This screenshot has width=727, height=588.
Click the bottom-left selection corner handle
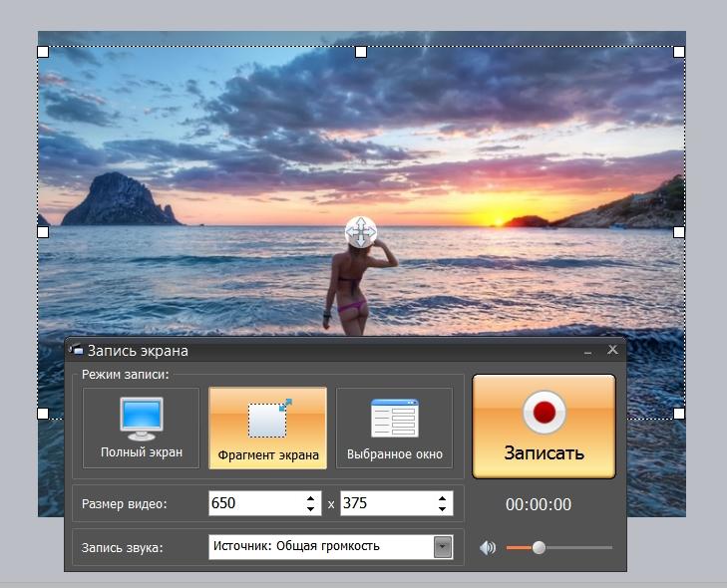pos(43,413)
